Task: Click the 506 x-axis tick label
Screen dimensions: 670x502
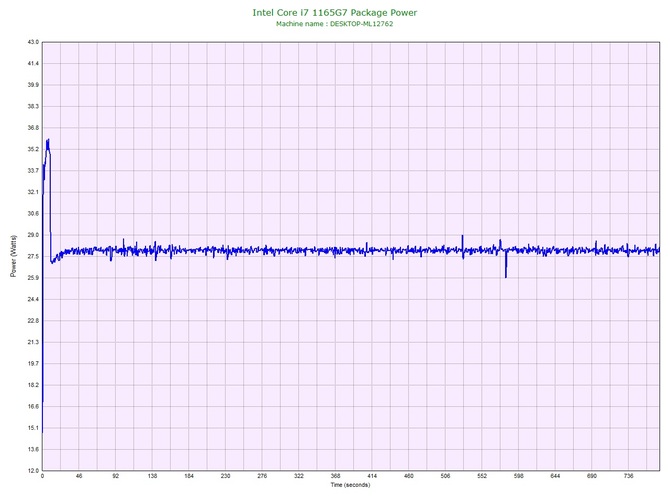Action: click(x=445, y=476)
